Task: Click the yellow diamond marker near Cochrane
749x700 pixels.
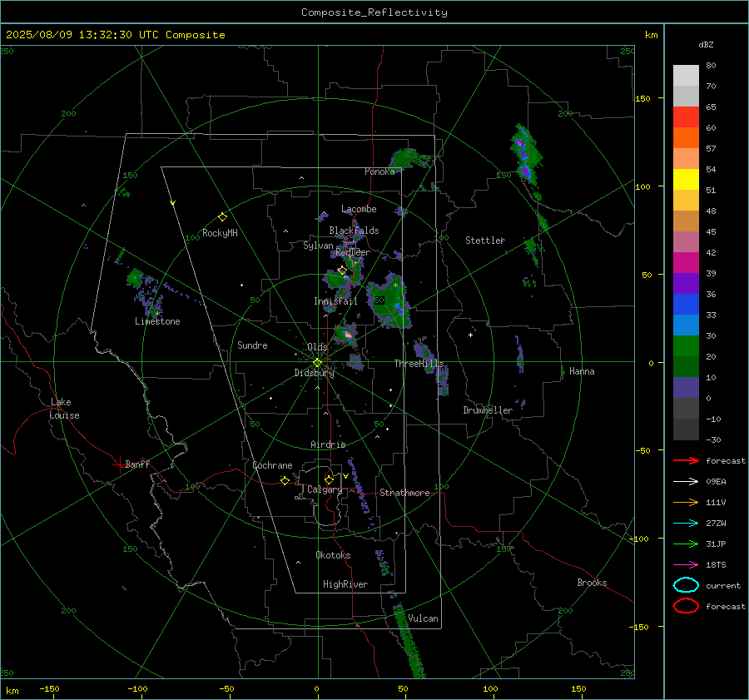Action: click(285, 480)
